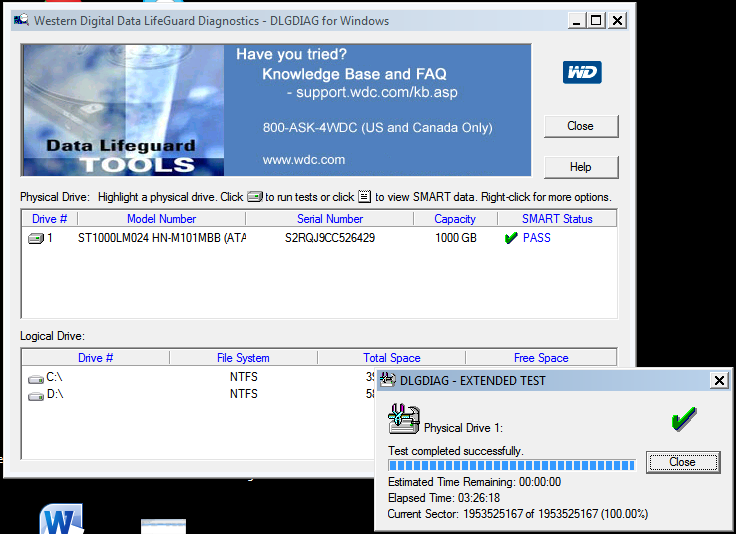The width and height of the screenshot is (736, 534).
Task: Click the WD logo icon
Action: coord(582,72)
